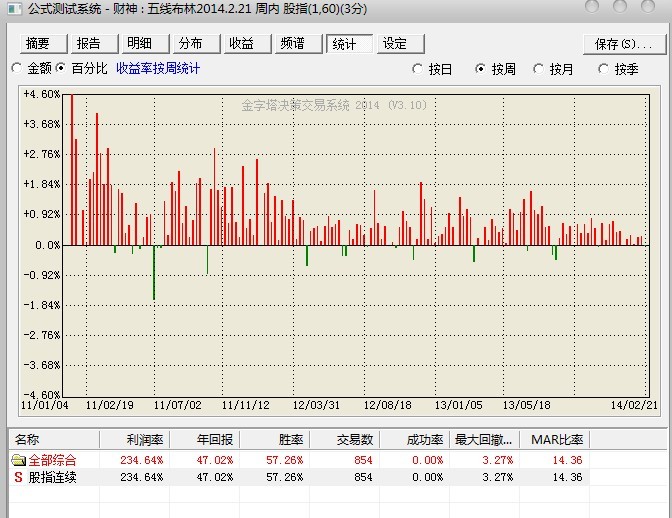Click the 13/05/18 date axis label
The width and height of the screenshot is (672, 518).
526,405
